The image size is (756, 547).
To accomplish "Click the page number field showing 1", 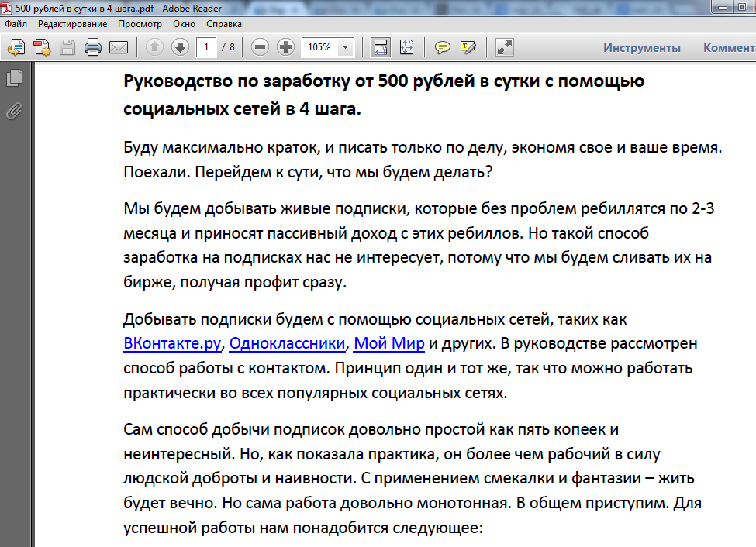I will (x=206, y=47).
